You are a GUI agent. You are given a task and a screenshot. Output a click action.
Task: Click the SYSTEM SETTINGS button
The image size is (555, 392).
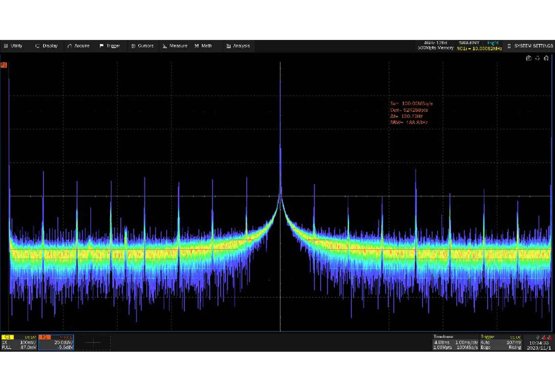point(530,46)
